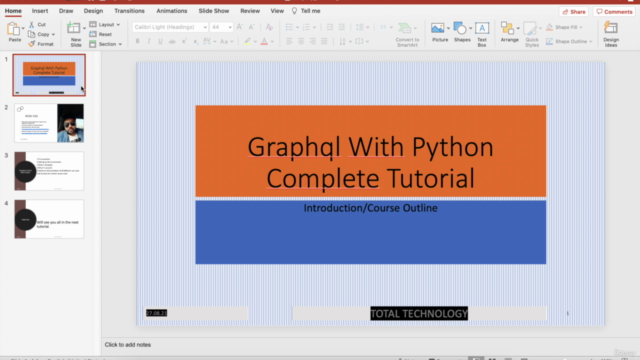Align text right
This screenshot has height=360, width=640.
tap(313, 41)
